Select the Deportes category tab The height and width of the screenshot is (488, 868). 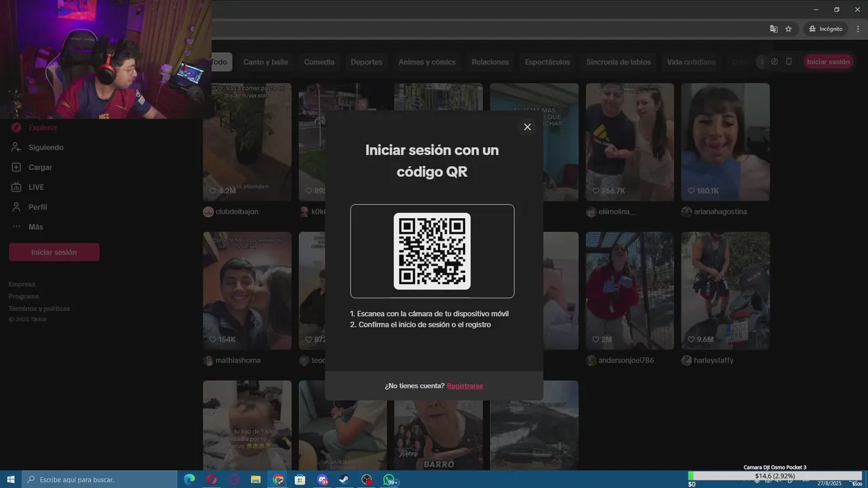(x=366, y=62)
